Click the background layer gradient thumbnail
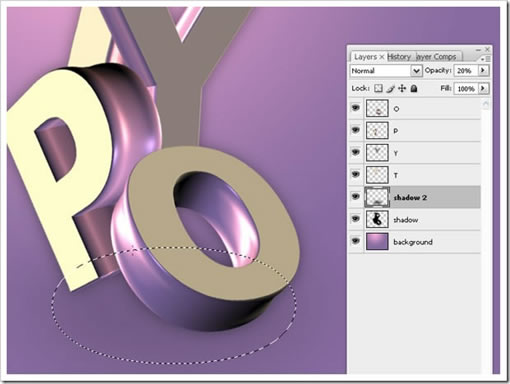 pos(377,241)
